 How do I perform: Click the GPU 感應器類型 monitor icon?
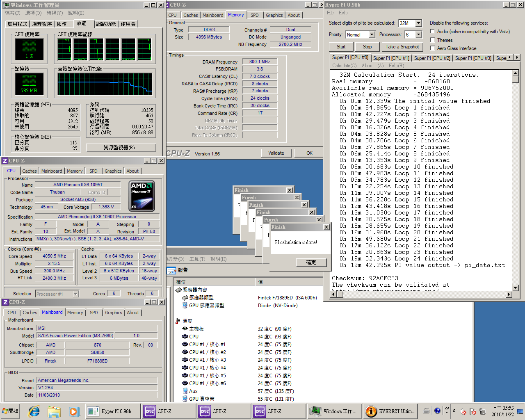185,306
